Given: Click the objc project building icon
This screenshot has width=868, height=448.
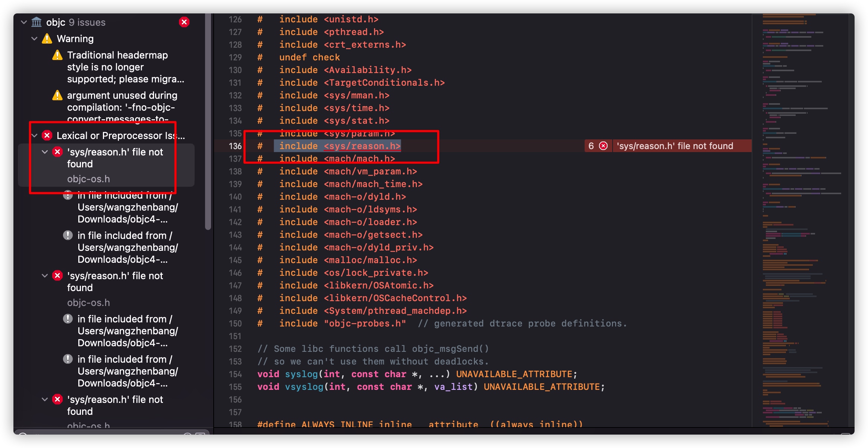Looking at the screenshot, I should coord(37,22).
